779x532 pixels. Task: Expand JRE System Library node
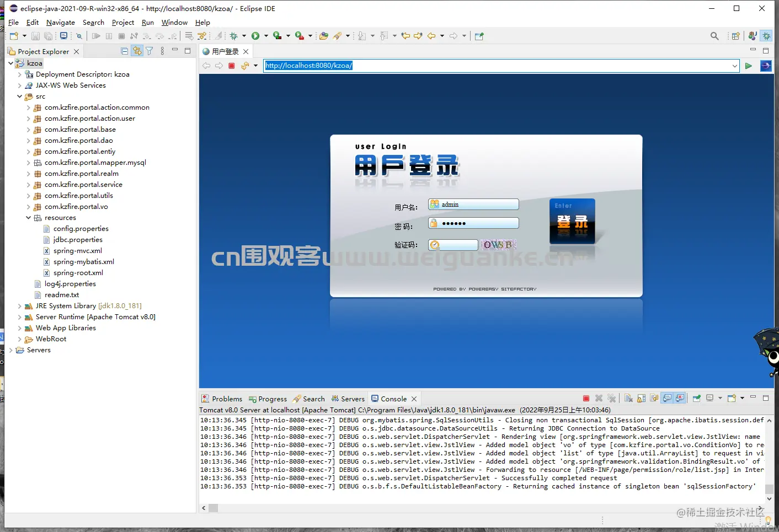pos(20,305)
